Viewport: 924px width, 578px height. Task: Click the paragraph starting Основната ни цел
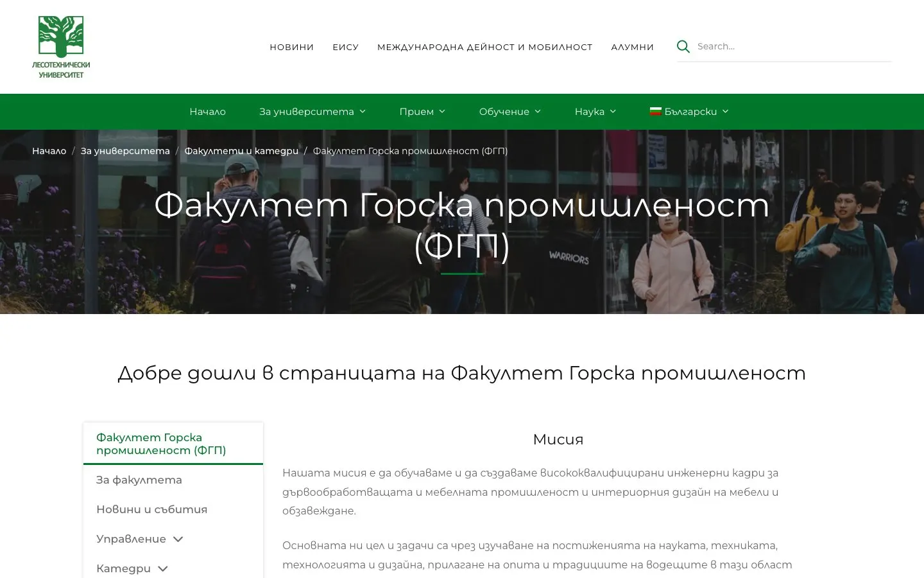pos(539,556)
